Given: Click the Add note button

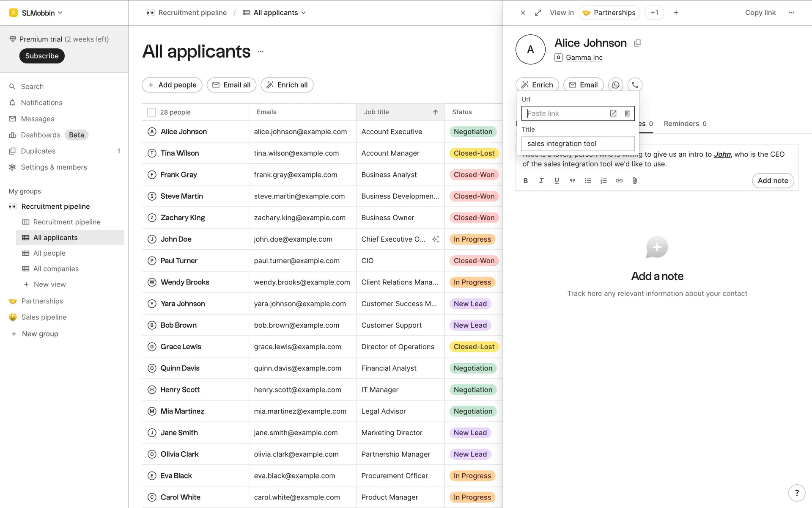Looking at the screenshot, I should pos(772,181).
